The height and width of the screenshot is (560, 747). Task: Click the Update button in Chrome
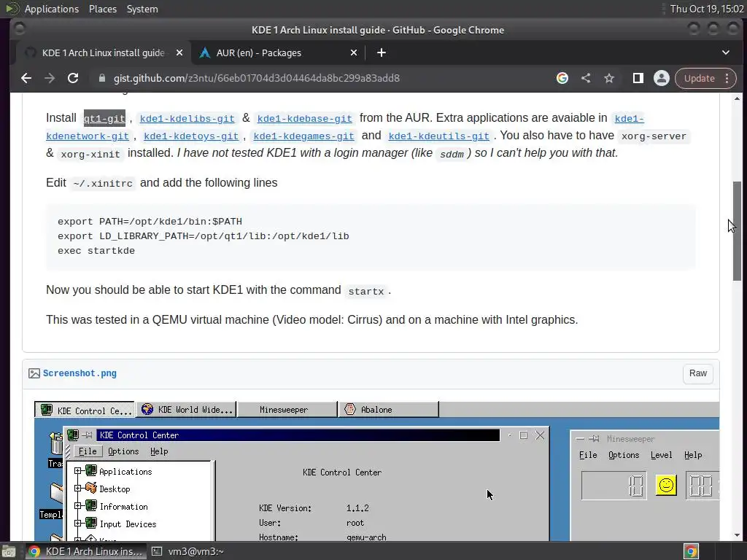point(700,78)
